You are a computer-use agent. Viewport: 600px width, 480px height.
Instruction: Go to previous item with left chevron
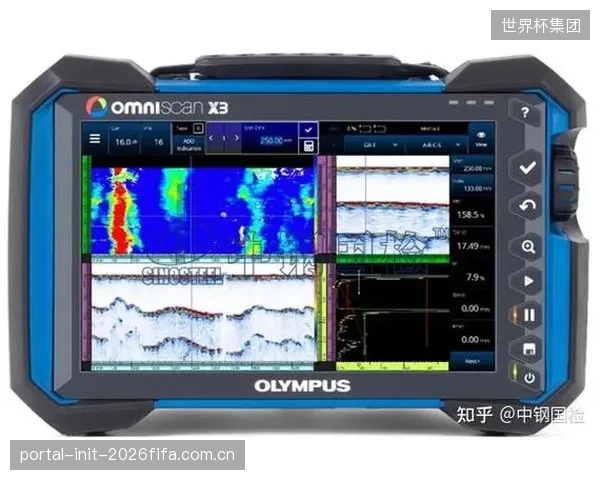[x=211, y=138]
